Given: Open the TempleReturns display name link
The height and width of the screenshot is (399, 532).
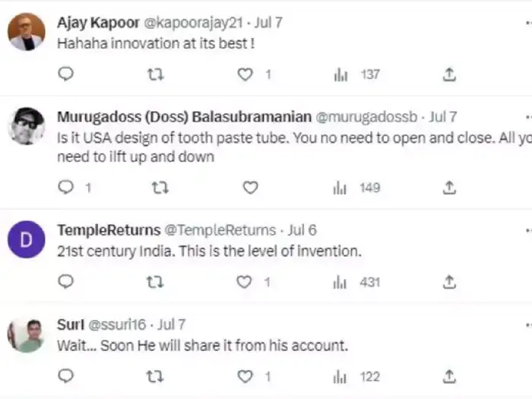Looking at the screenshot, I should pos(109,230).
